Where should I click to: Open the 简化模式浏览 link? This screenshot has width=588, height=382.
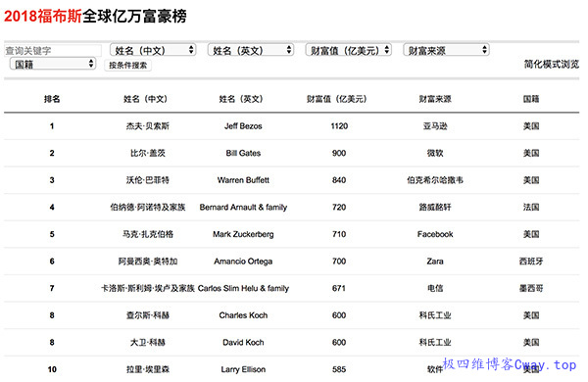point(551,64)
